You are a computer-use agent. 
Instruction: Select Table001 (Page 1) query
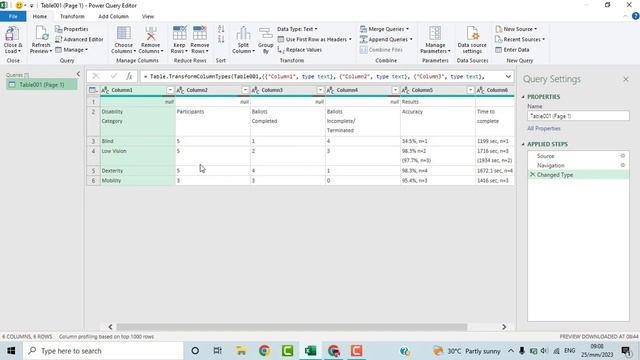(x=41, y=84)
